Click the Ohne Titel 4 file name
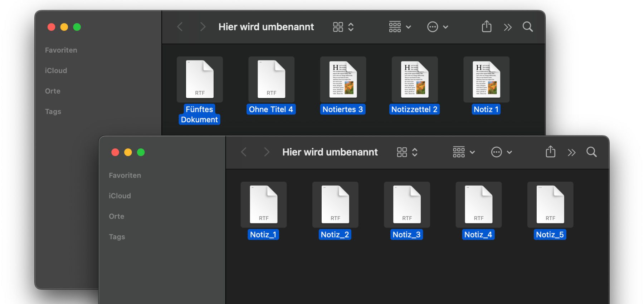 [271, 109]
